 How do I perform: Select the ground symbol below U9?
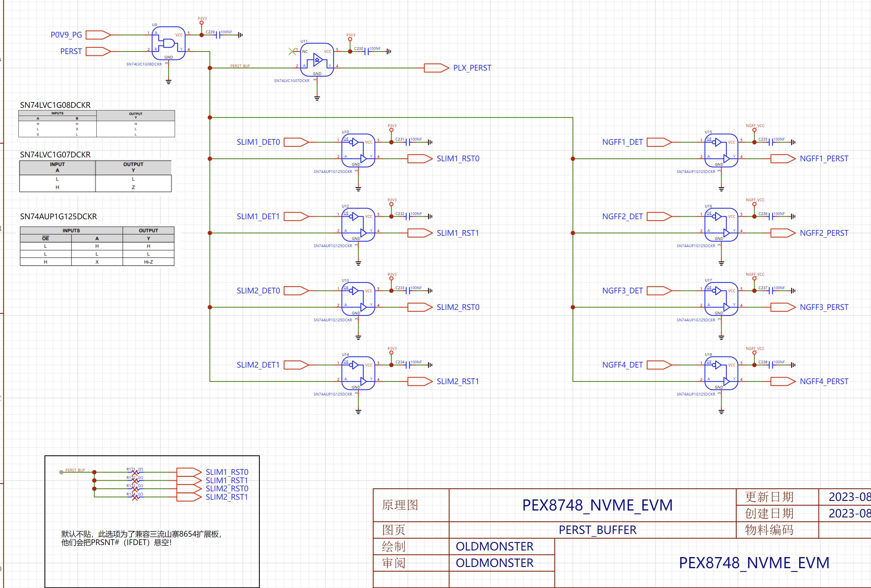coord(168,81)
